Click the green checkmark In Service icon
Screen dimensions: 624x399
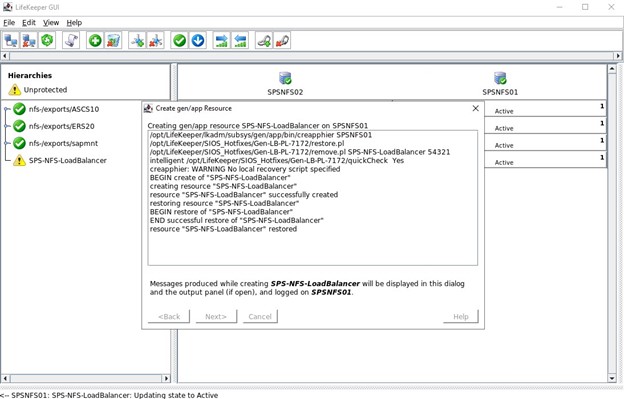pyautogui.click(x=179, y=41)
